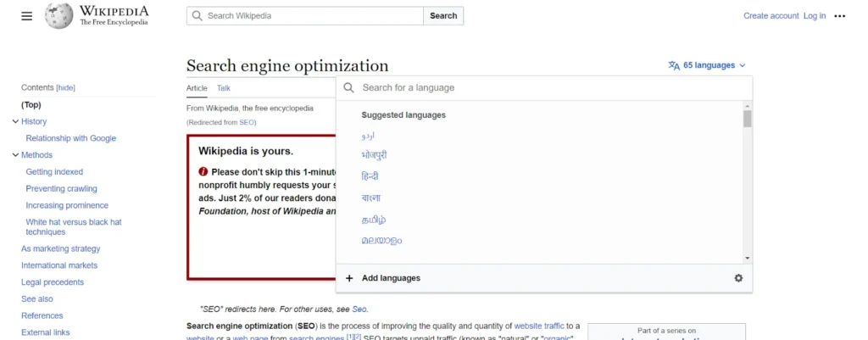Screen dimensions: 868x340
Task: Choose Bengali in the language list
Action: pyautogui.click(x=371, y=198)
